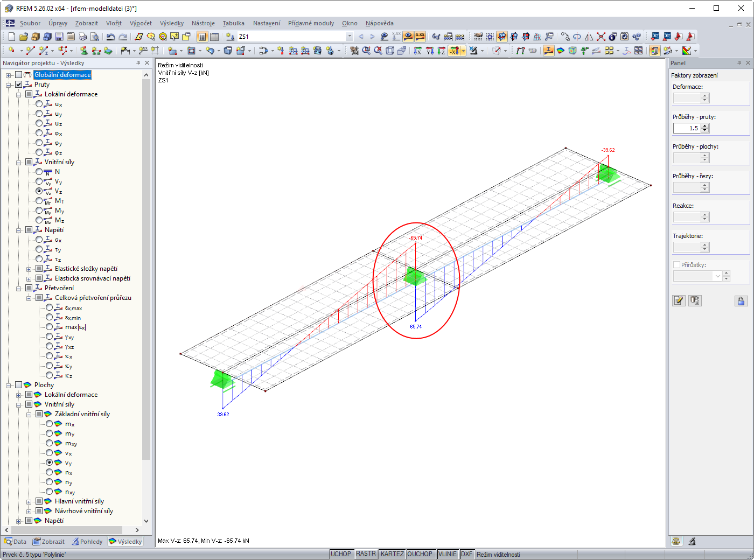Toggle the project navigator icon in the toolbar
Viewport: 754px width, 560px height.
pos(203,37)
